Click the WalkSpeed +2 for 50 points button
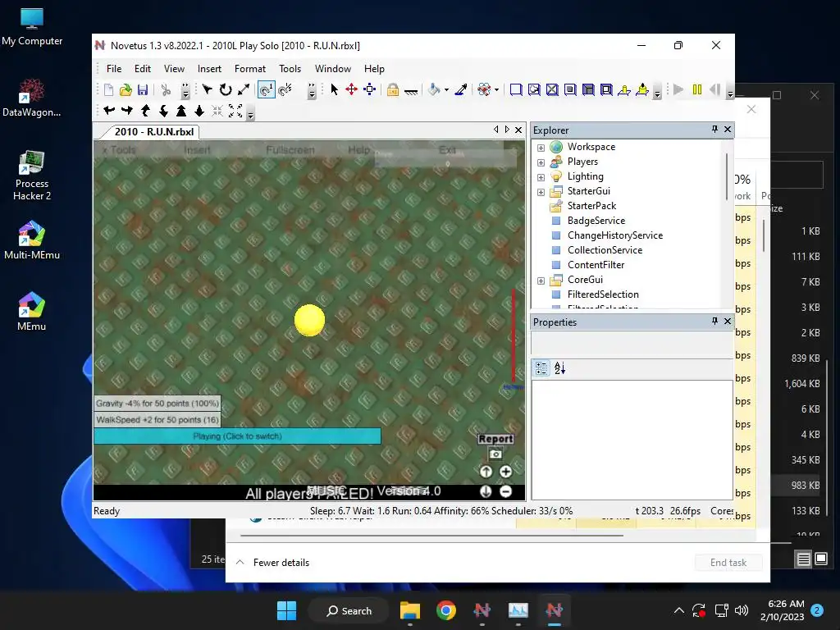Viewport: 840px width, 630px height. tap(157, 420)
